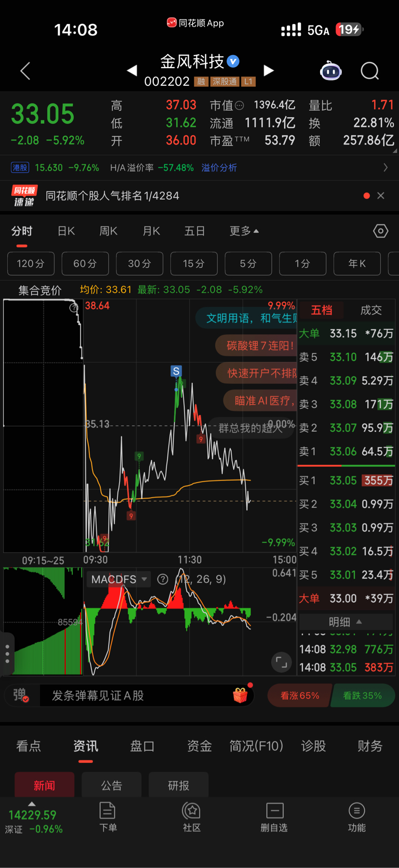
Task: Open 盘口 section tab
Action: click(142, 746)
